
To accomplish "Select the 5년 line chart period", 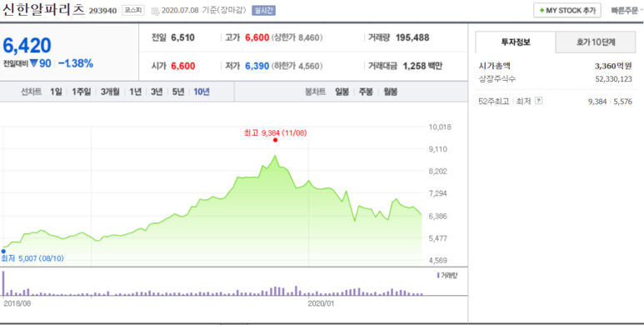I will [178, 92].
